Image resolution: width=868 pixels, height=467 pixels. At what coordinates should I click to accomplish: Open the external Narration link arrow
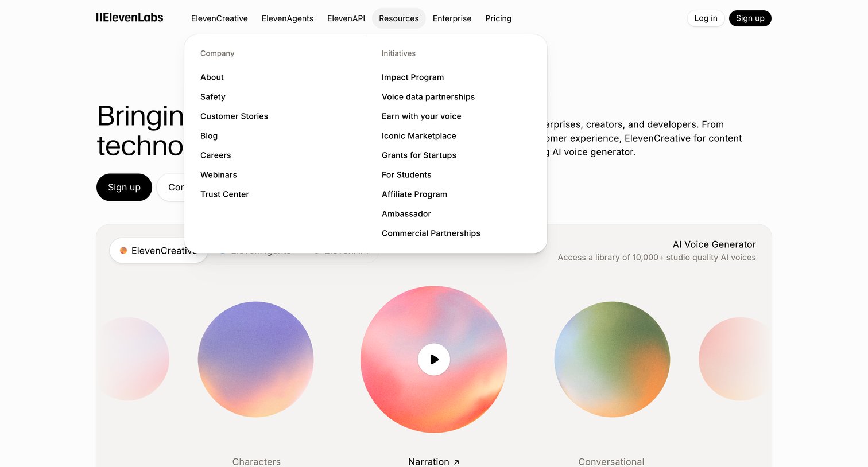pos(456,462)
